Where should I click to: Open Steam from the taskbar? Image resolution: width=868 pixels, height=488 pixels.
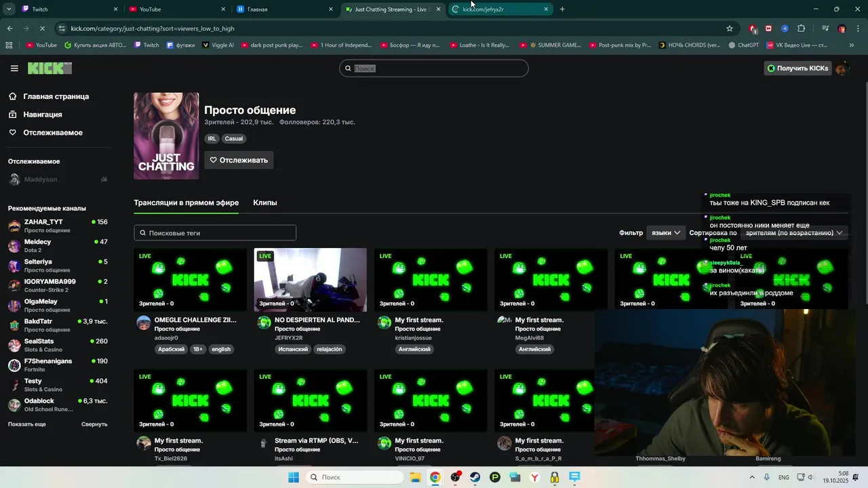click(x=475, y=477)
